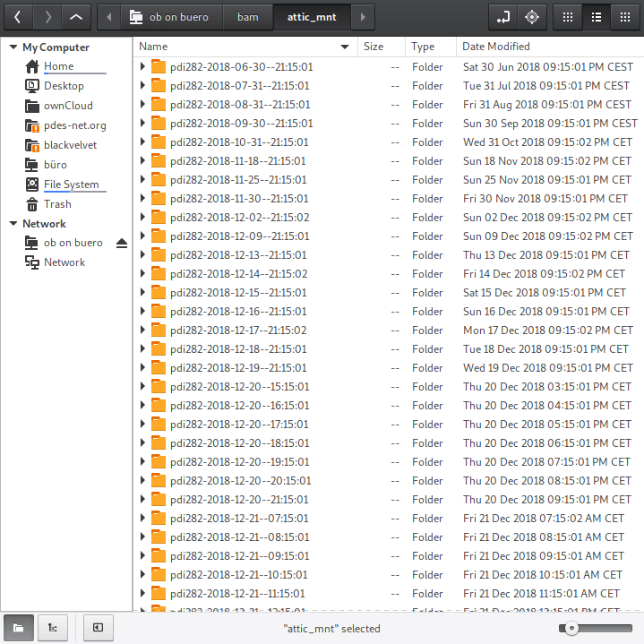Expand folder pdi282-2018-10-31--21:15:01
The image size is (644, 644).
coord(142,142)
